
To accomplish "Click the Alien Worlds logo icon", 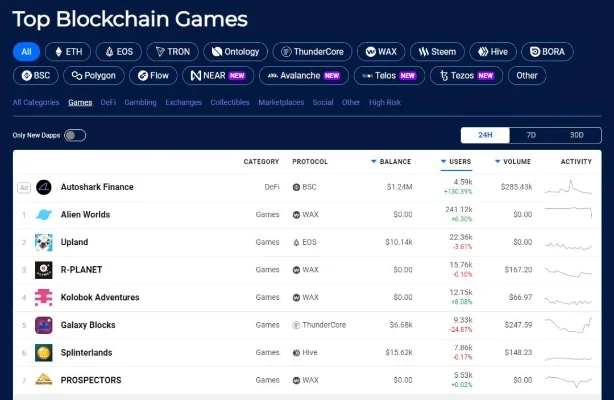I will [44, 215].
